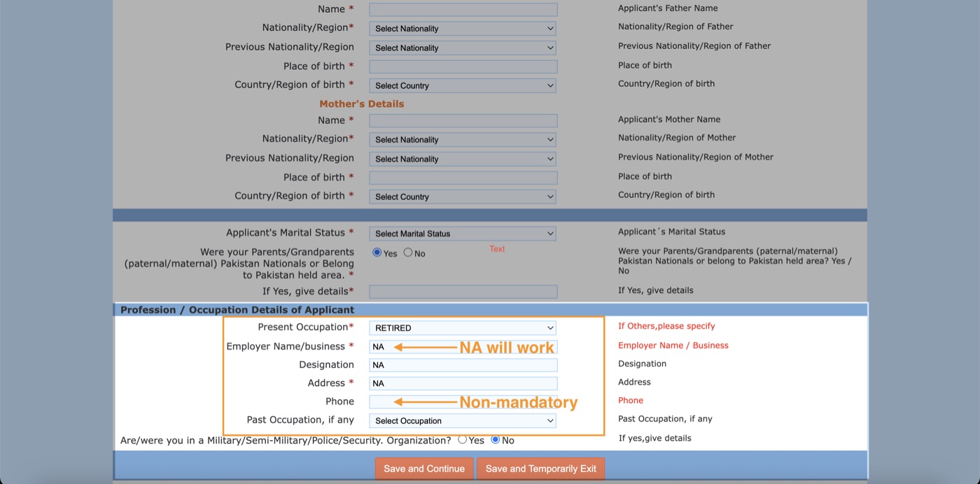The image size is (980, 484).
Task: Select No for Pakistan nationals question
Action: pyautogui.click(x=408, y=252)
